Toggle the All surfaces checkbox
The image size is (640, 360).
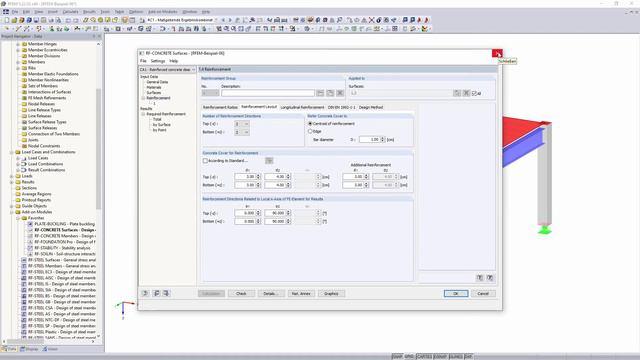tap(474, 93)
